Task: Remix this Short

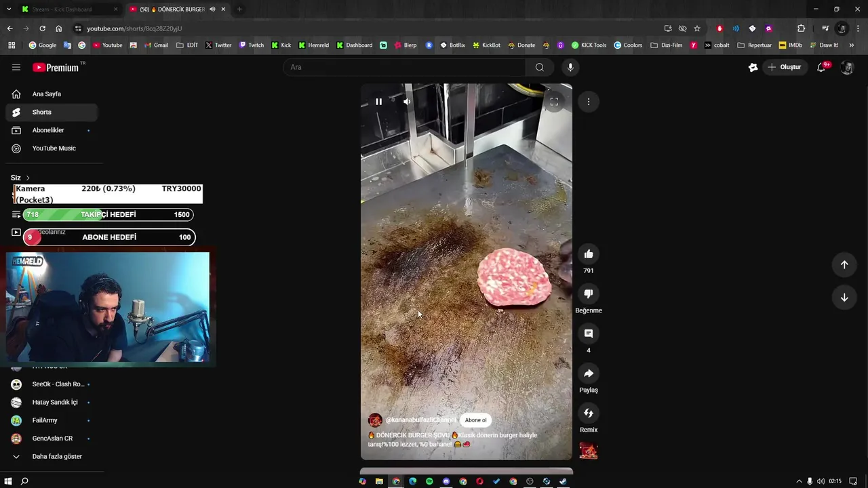Action: 589,413
